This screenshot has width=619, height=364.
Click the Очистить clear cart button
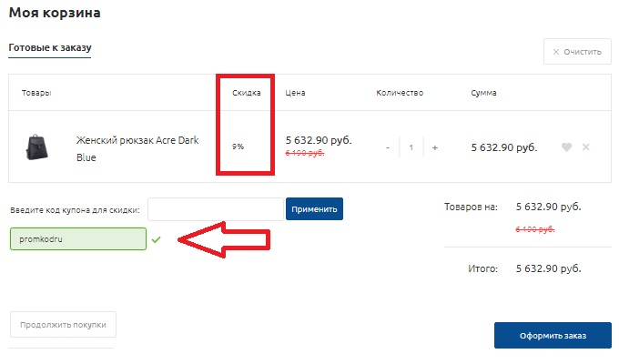point(577,52)
